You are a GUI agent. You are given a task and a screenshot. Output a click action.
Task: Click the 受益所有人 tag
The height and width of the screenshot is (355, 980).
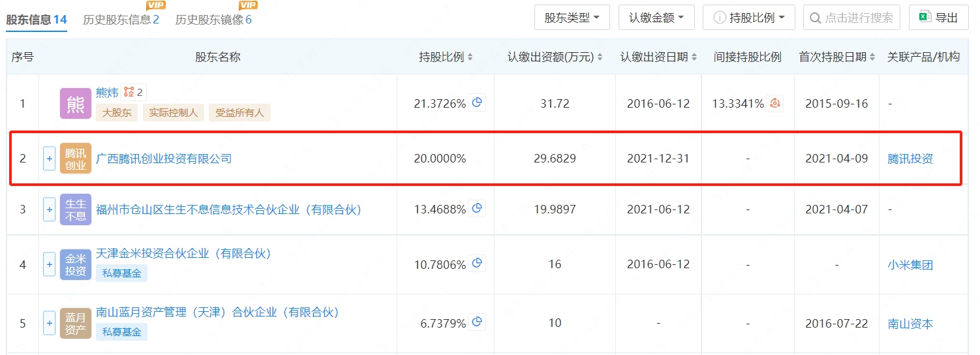tap(239, 112)
